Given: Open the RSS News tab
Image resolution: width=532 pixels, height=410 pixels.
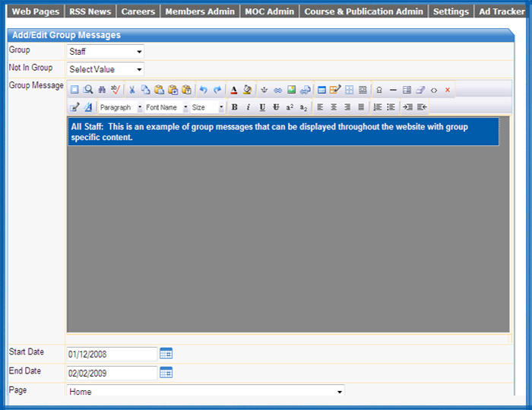Looking at the screenshot, I should point(90,11).
